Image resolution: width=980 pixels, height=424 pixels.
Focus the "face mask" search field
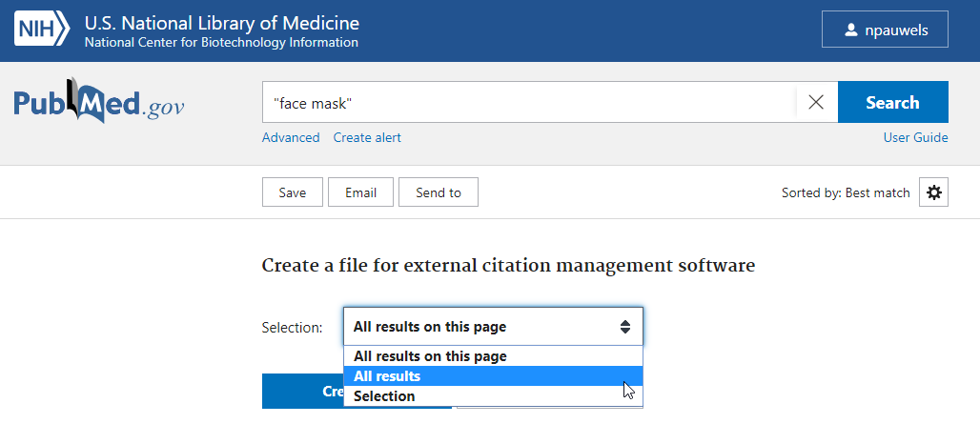click(x=529, y=103)
